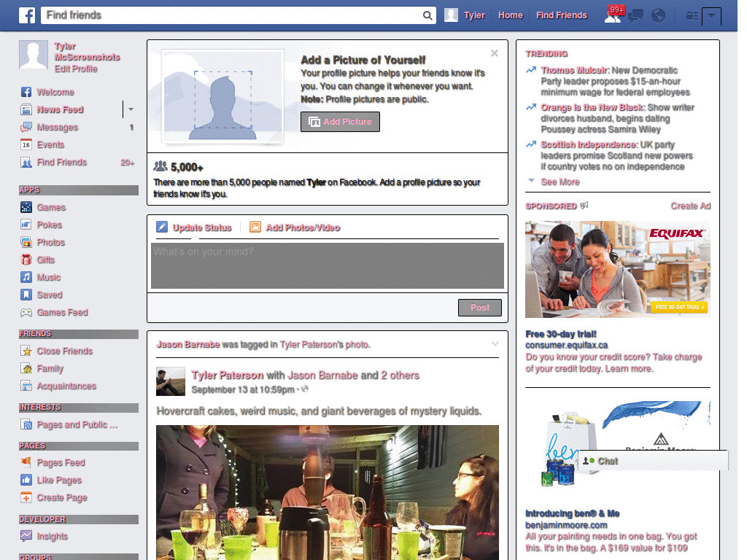747x560 pixels.
Task: Click the Games Feed controller icon
Action: click(26, 312)
